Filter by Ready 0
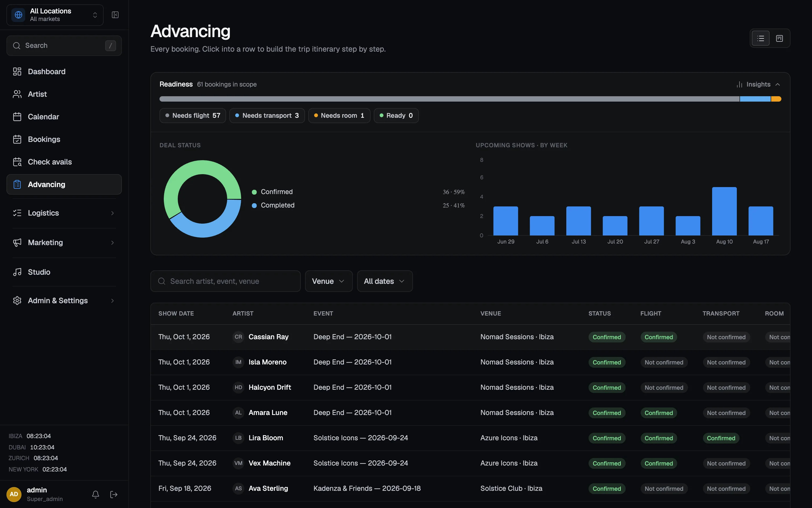This screenshot has height=508, width=812. [x=396, y=116]
